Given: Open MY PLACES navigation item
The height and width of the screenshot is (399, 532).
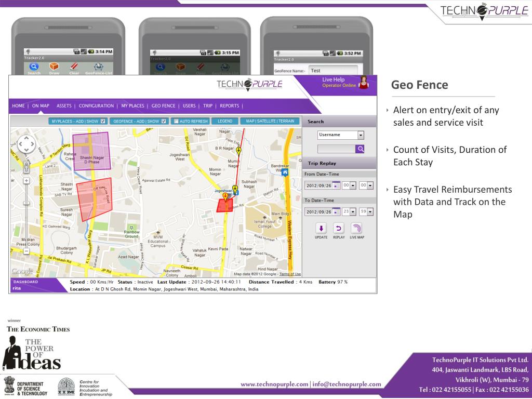Looking at the screenshot, I should coord(132,106).
